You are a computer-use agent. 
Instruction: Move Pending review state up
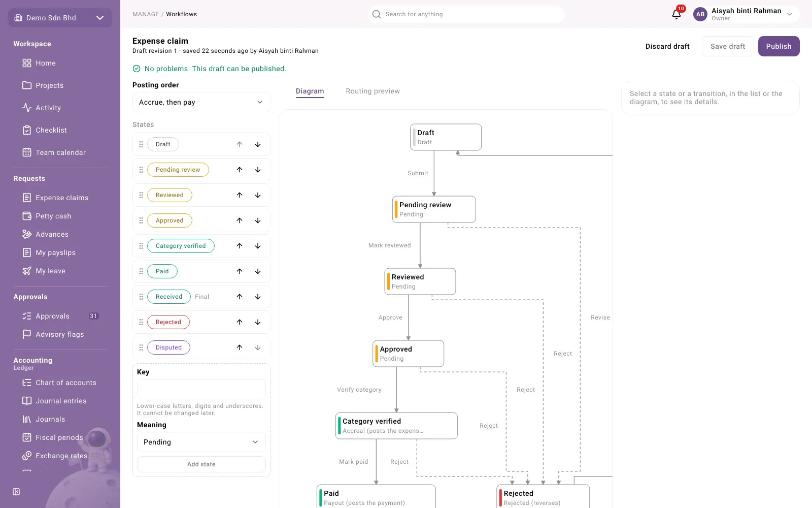pos(240,170)
